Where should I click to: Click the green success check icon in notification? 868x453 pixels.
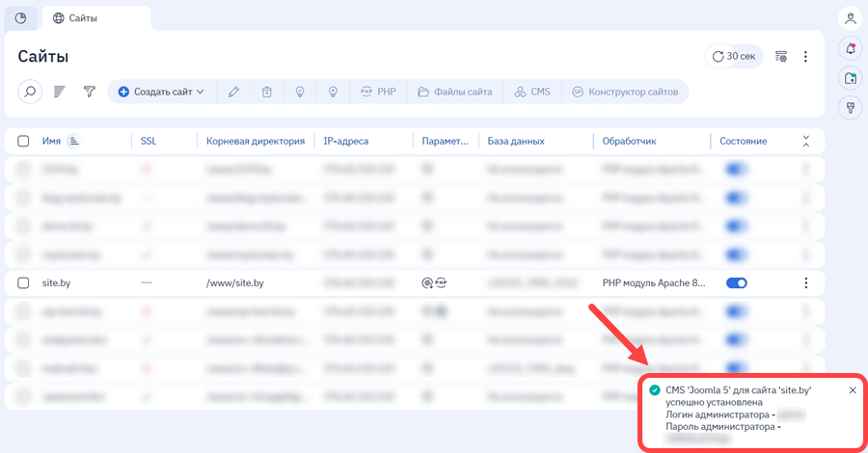[655, 390]
